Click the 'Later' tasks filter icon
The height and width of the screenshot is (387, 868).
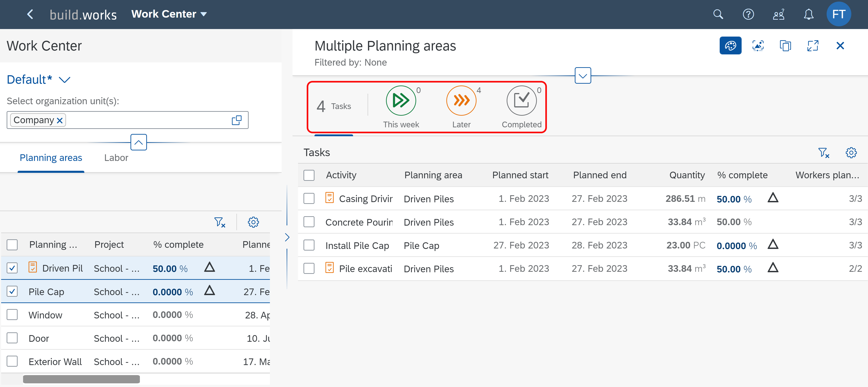click(461, 100)
